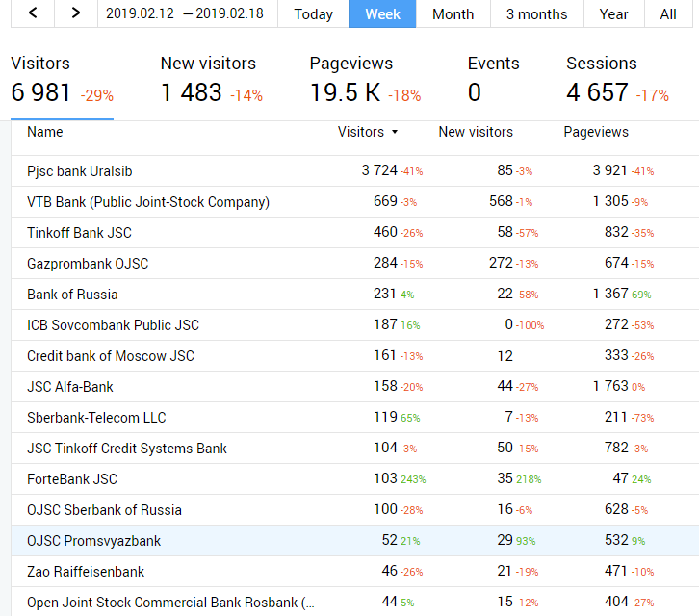Switch to the Month period tab
Image resolution: width=699 pixels, height=616 pixels.
point(453,13)
